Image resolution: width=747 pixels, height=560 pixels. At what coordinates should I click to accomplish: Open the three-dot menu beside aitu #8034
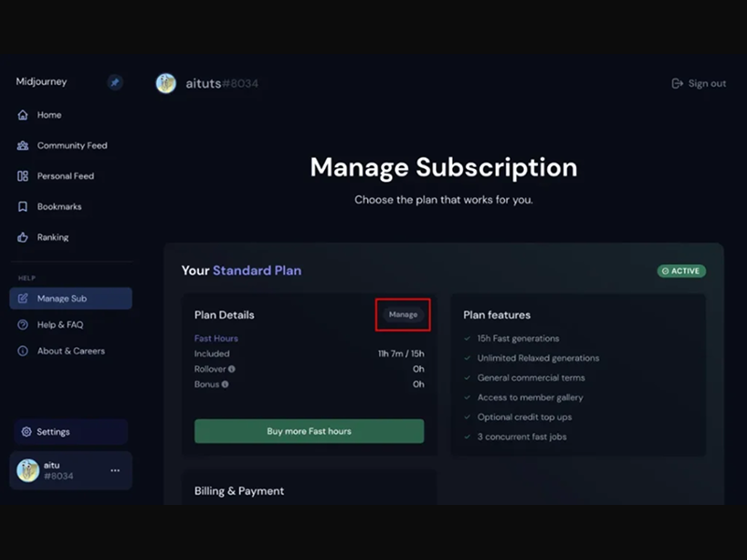coord(115,470)
